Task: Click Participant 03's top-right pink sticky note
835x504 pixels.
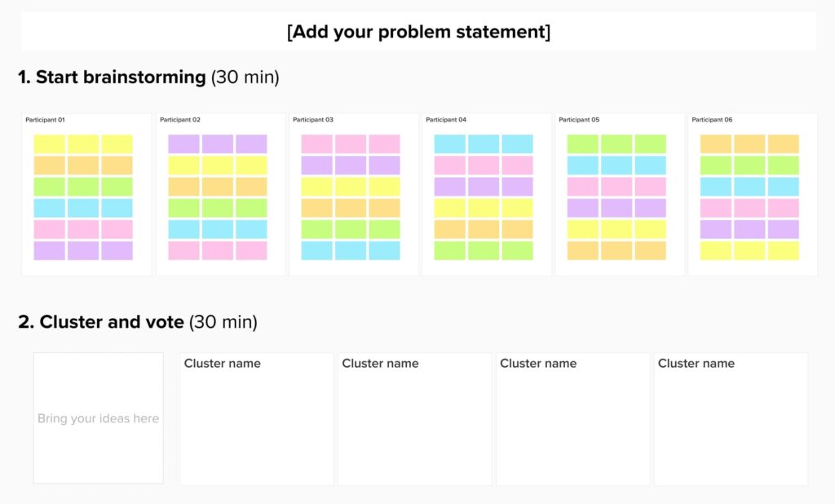Action: tap(384, 144)
